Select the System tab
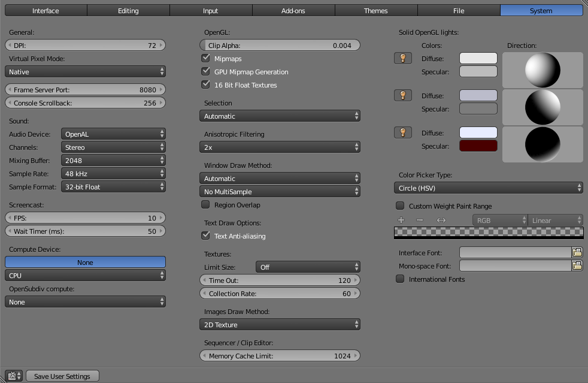This screenshot has height=383, width=588. (x=541, y=11)
